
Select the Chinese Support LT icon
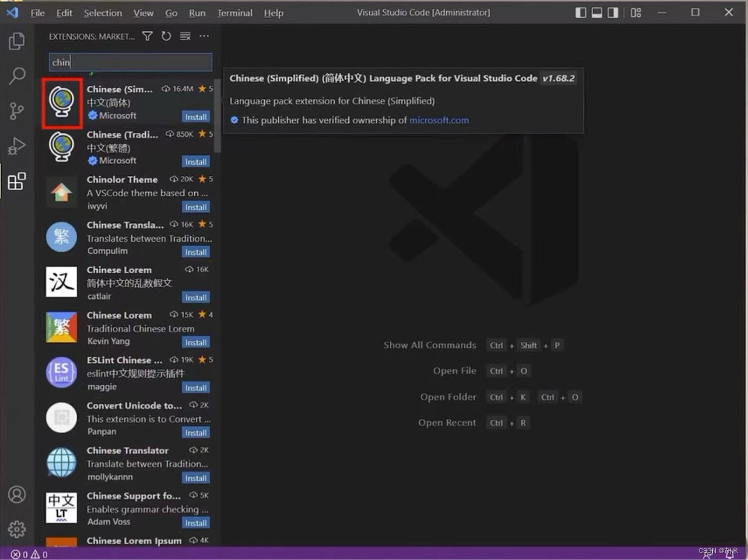pyautogui.click(x=61, y=507)
